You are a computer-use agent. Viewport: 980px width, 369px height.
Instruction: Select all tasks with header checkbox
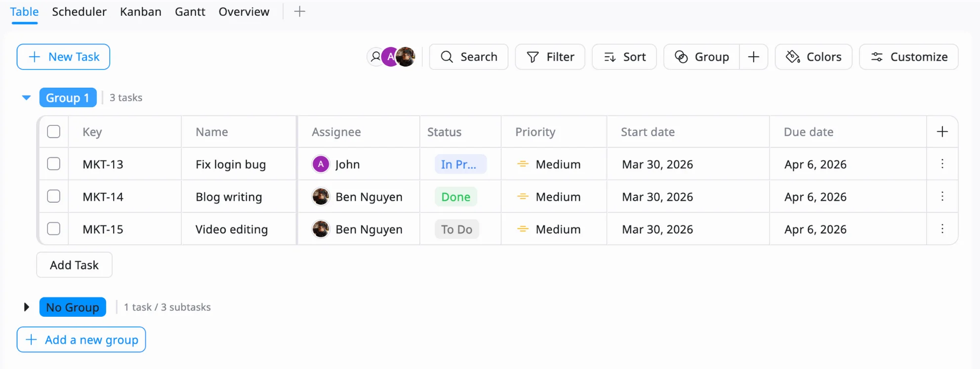coord(53,132)
